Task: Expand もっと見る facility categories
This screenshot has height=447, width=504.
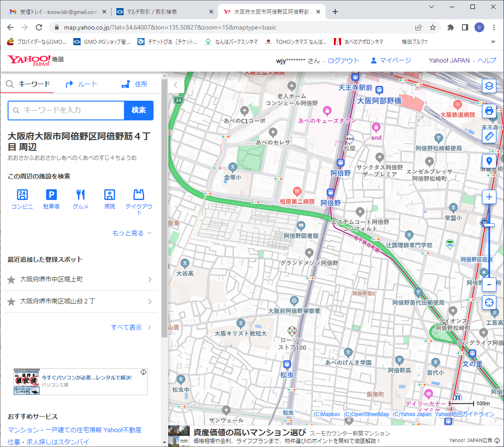Action: coord(132,233)
